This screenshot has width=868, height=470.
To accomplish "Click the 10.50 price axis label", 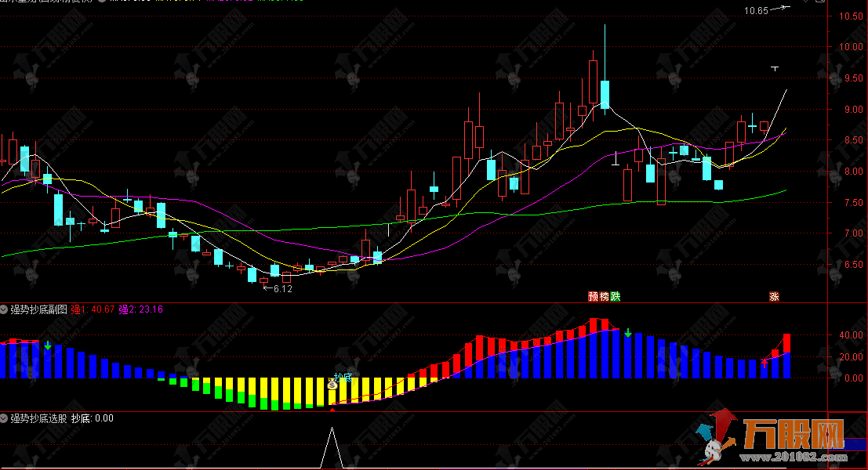I will [x=851, y=16].
